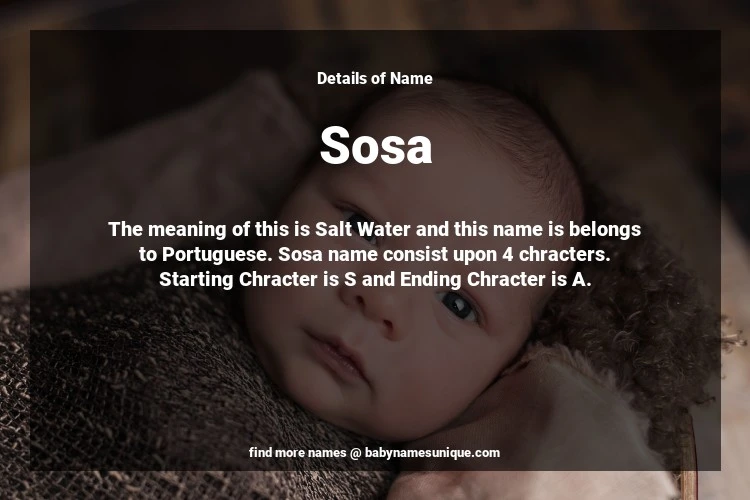
Task: Open the babynamesunique.com link text
Action: 432,453
